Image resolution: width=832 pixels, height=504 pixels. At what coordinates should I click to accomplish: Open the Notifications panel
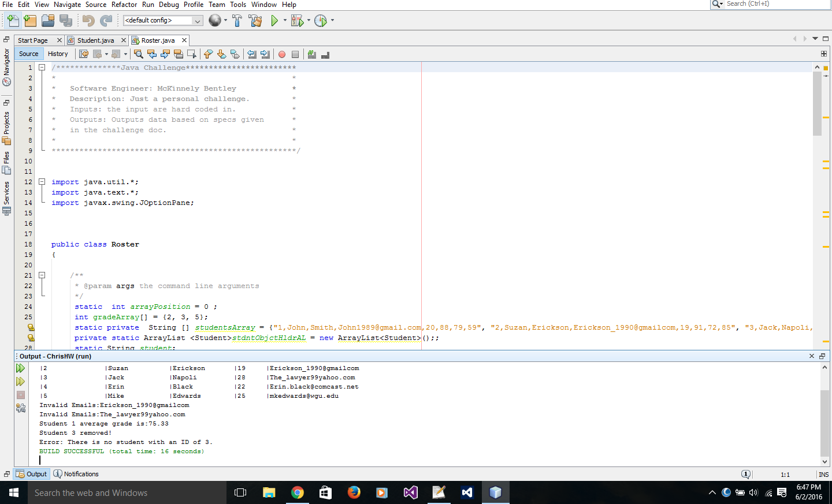tap(76, 474)
